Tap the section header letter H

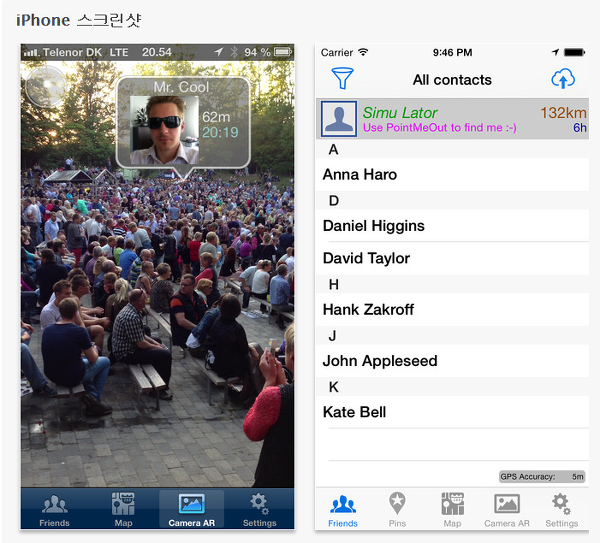pyautogui.click(x=334, y=284)
